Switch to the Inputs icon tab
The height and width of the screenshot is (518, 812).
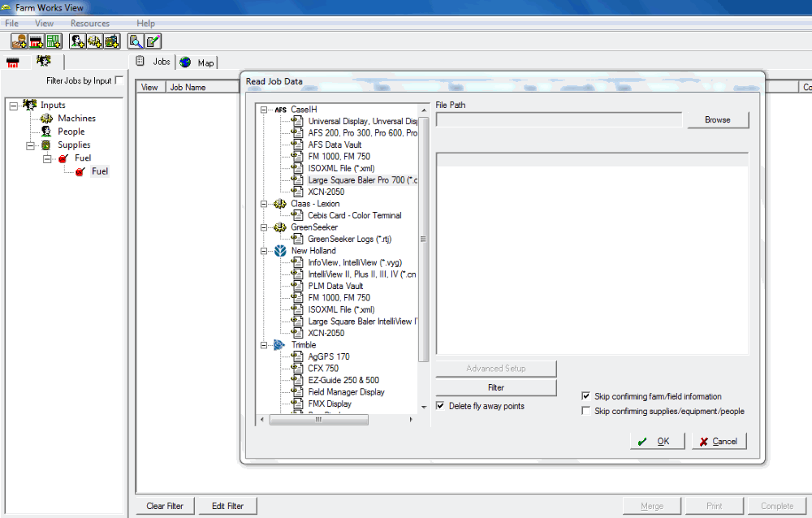[44, 62]
